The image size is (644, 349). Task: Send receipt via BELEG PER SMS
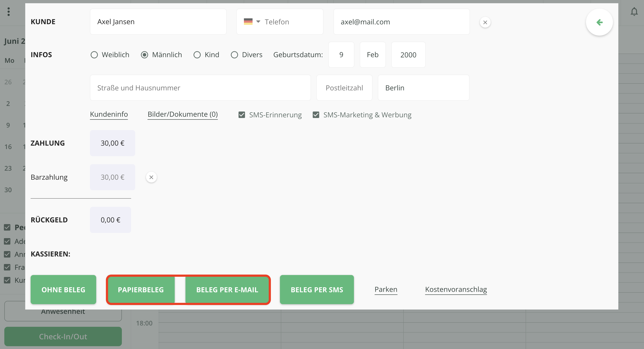[x=317, y=289]
